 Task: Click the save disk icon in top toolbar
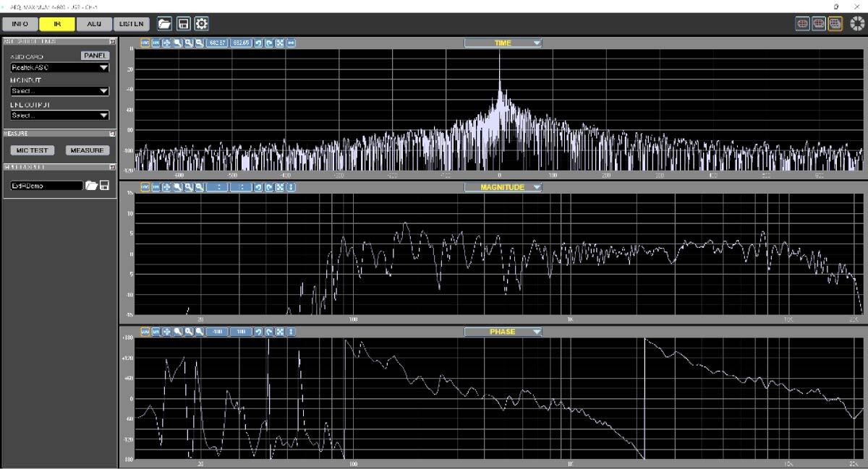[183, 24]
